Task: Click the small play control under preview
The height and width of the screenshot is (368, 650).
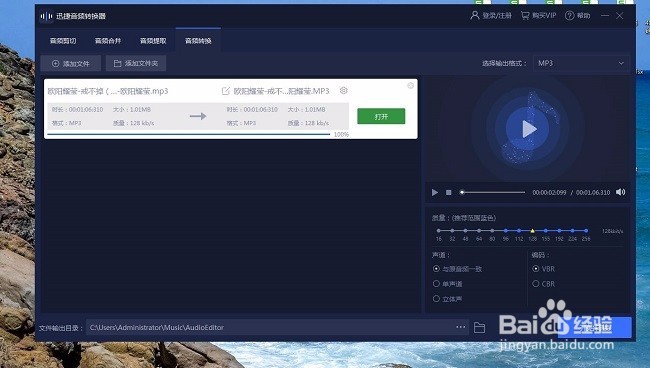Action: tap(434, 192)
